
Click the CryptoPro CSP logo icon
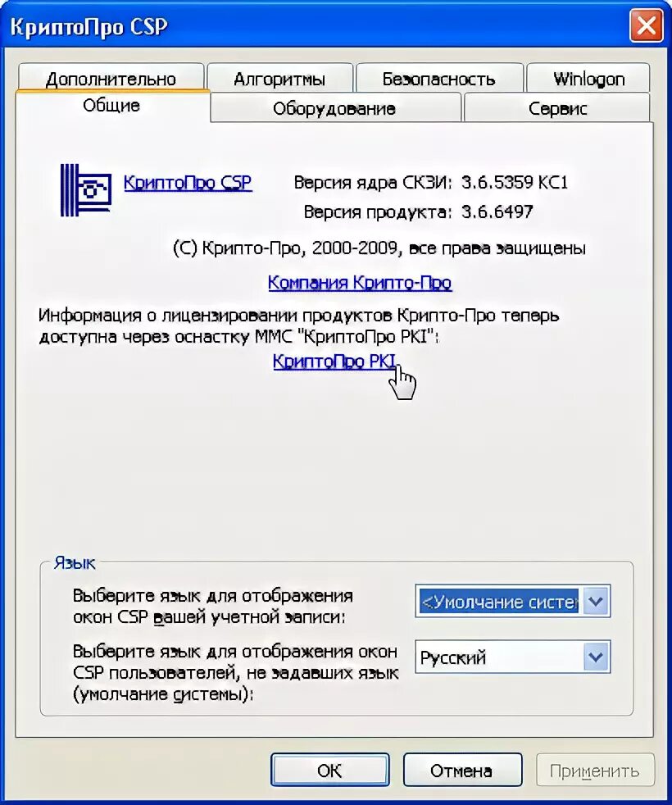click(86, 190)
